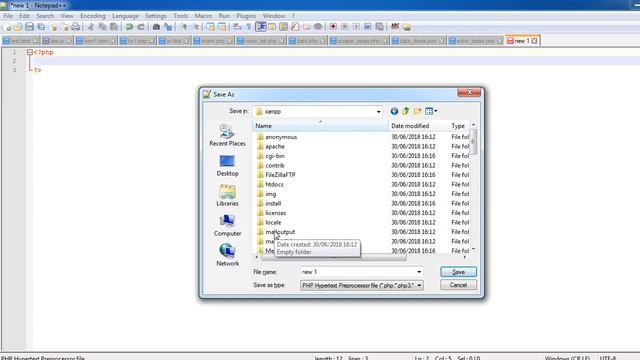
Task: Toggle the highlighted indent guide icon
Action: 260,27
